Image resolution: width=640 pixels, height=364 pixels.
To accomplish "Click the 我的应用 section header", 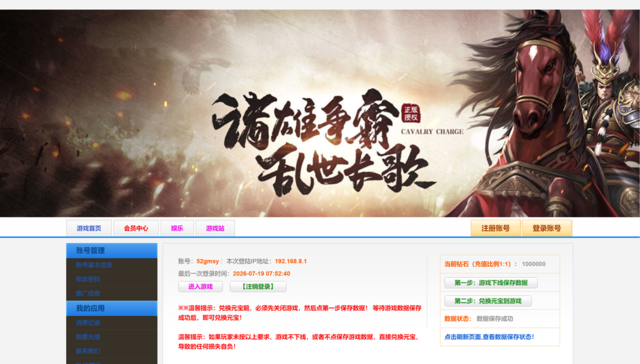I will pos(112,308).
